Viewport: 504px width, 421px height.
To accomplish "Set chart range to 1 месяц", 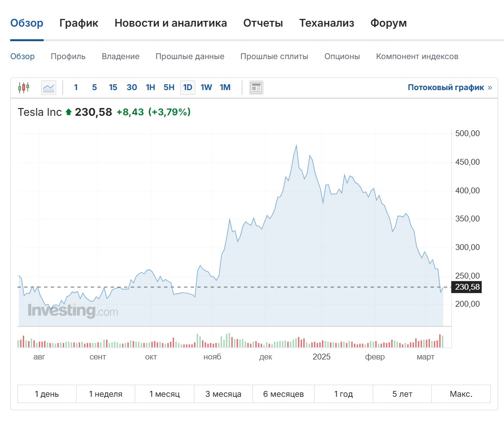I will (x=165, y=394).
